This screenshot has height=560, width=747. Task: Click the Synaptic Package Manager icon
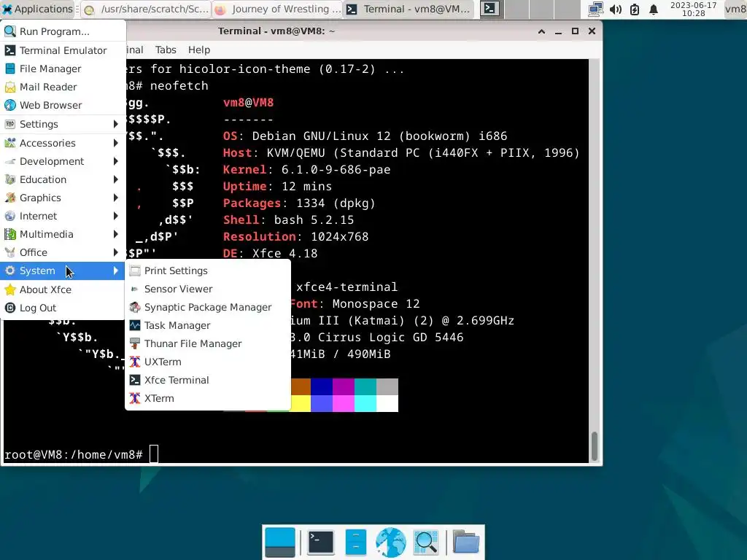click(135, 307)
